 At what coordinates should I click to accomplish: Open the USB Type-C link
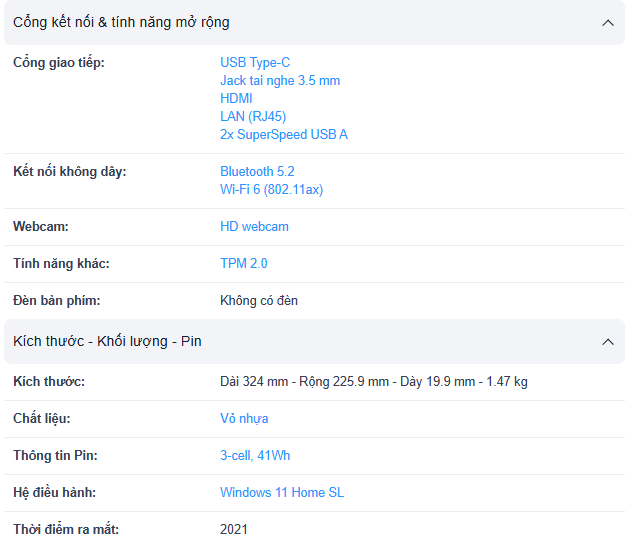tap(255, 62)
